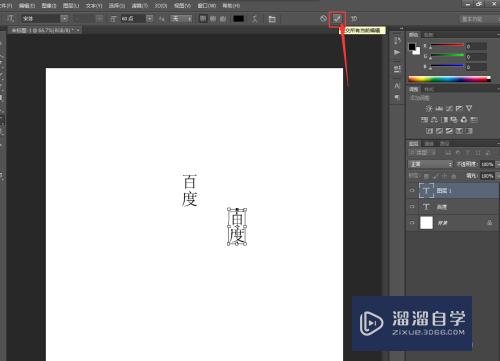Align text to bottom/right edge
The width and height of the screenshot is (500, 361).
tap(223, 19)
